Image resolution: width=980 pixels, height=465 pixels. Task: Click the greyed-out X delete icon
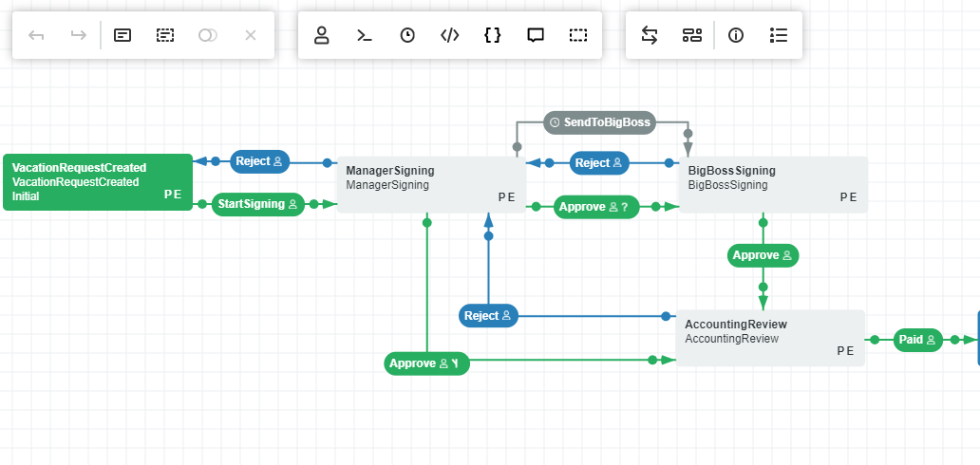pyautogui.click(x=251, y=35)
